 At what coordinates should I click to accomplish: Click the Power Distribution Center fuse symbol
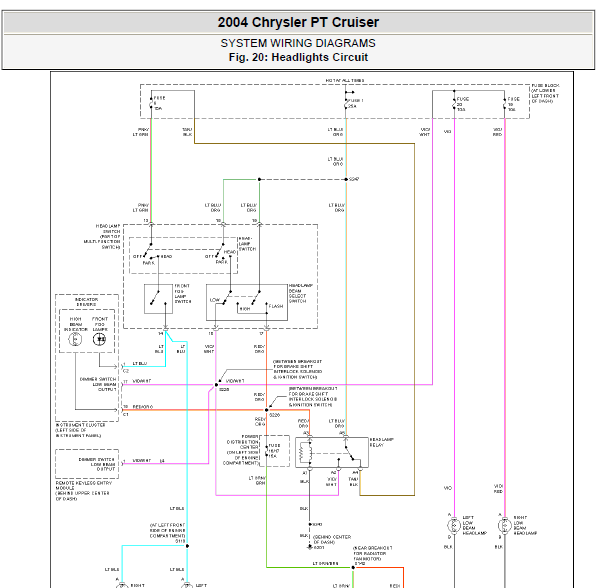267,451
